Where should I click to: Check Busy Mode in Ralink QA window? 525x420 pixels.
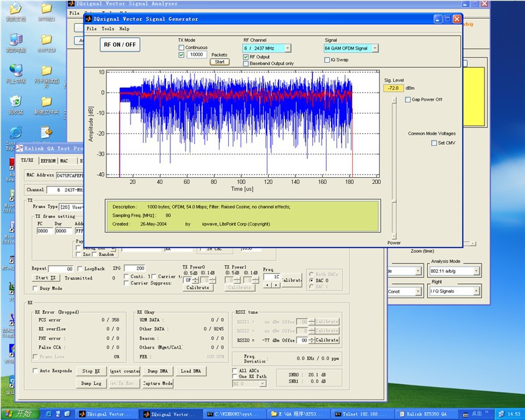point(35,288)
